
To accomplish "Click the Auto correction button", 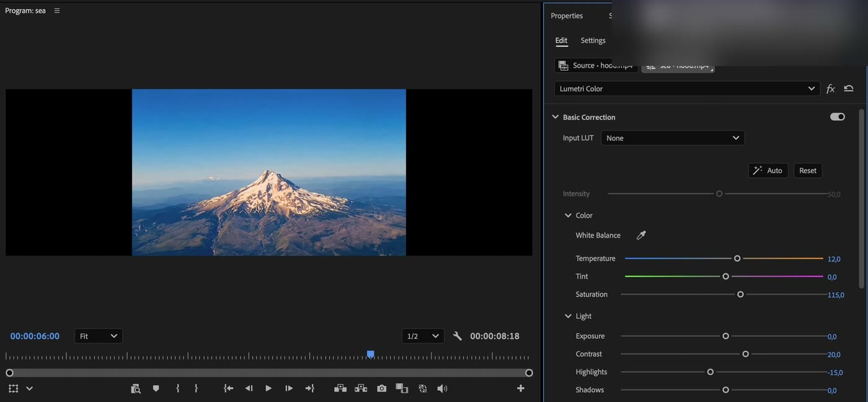I will point(768,171).
